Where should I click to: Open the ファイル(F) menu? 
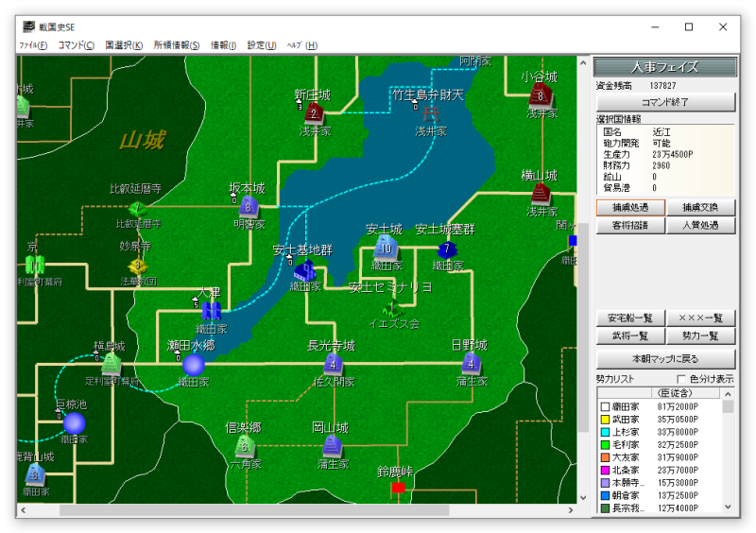pyautogui.click(x=33, y=45)
